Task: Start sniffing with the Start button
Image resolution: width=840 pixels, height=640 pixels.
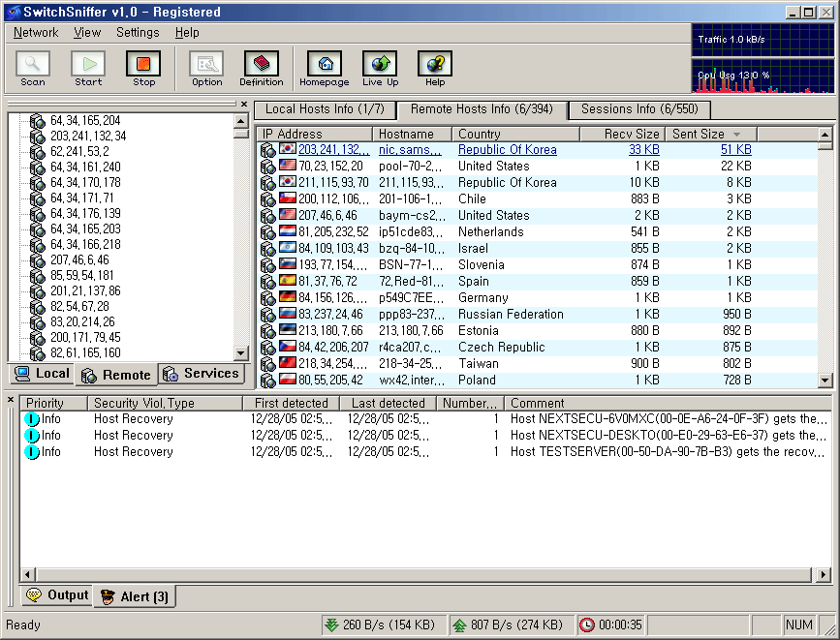Action: [x=88, y=64]
